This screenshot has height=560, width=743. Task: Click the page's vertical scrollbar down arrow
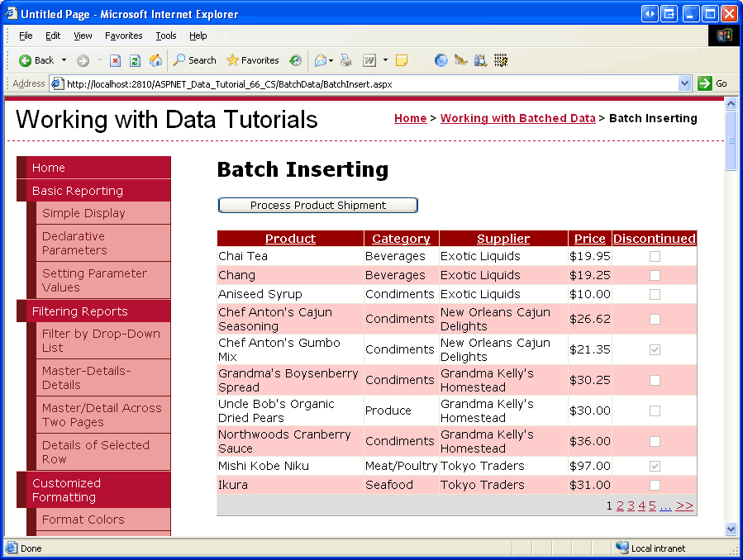(731, 529)
